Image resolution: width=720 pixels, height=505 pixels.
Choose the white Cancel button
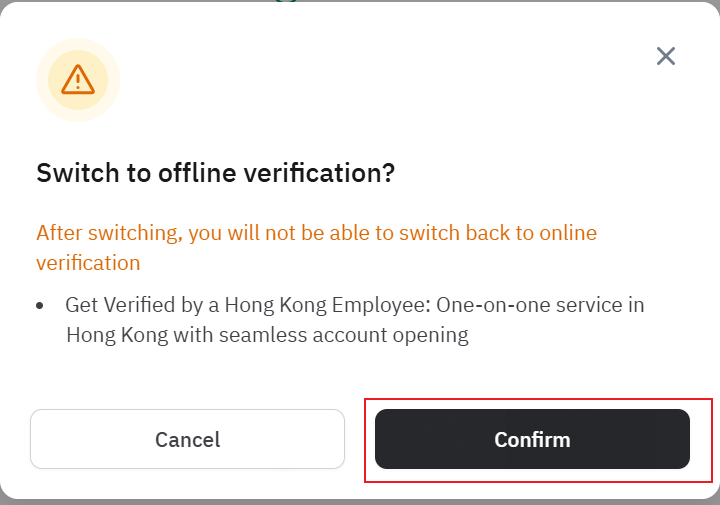[187, 439]
